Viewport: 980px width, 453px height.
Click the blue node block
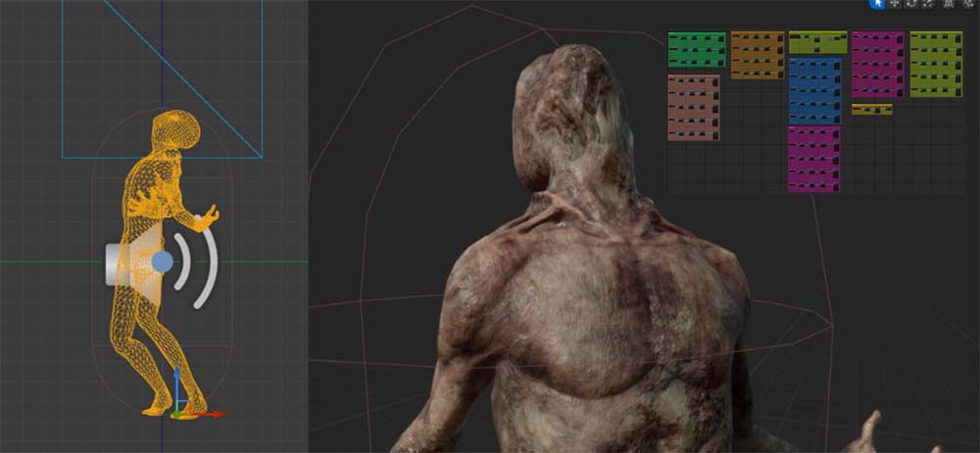[x=814, y=90]
